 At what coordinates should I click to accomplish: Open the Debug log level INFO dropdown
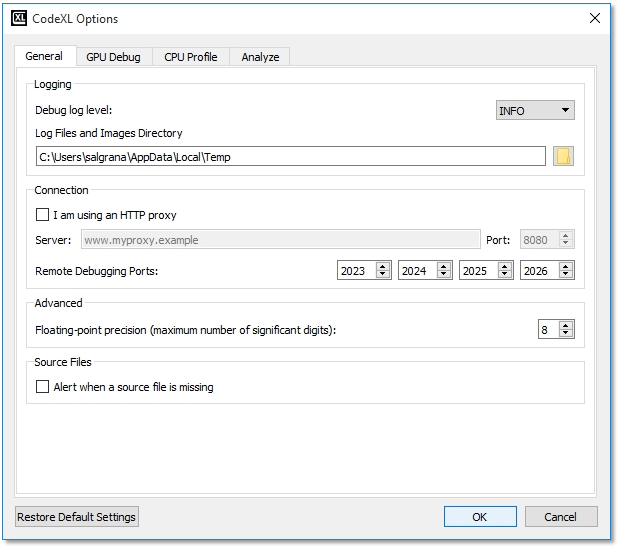coord(535,110)
